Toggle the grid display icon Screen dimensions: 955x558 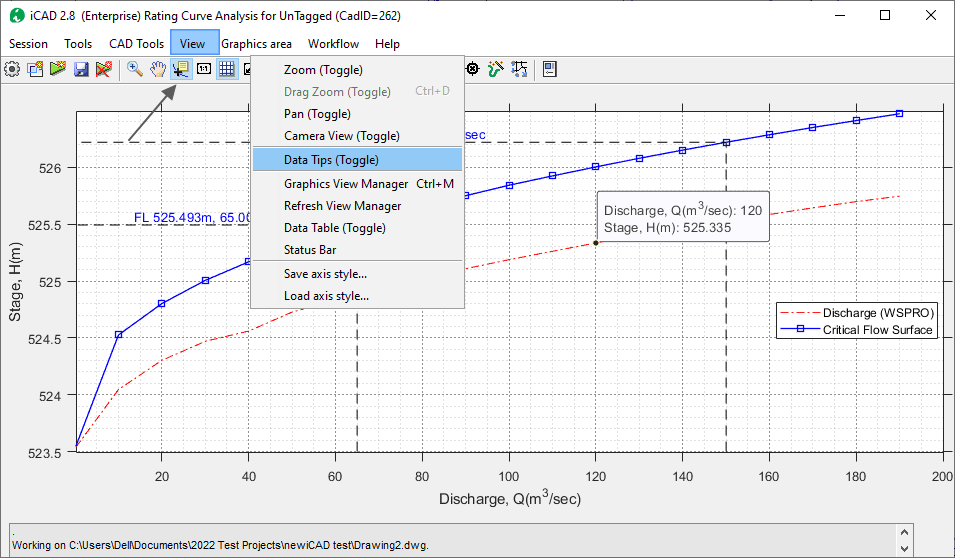[x=227, y=69]
